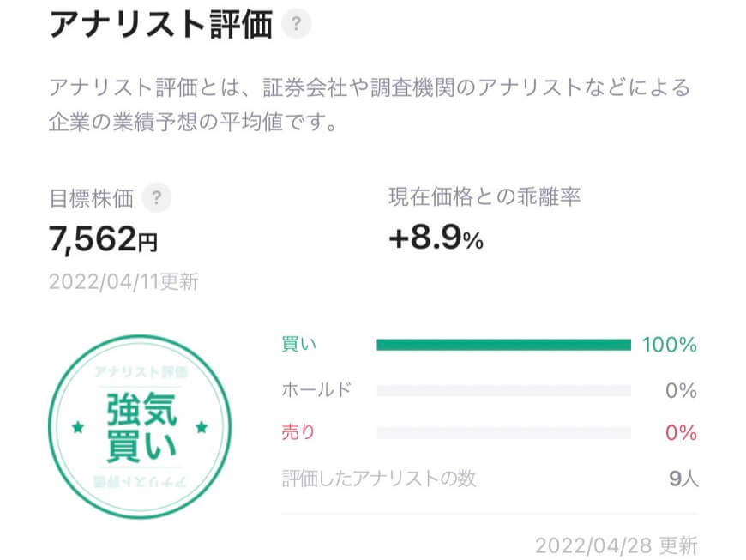Viewport: 746px width, 560px height.
Task: Click the 100% buy percentage
Action: pos(670,345)
